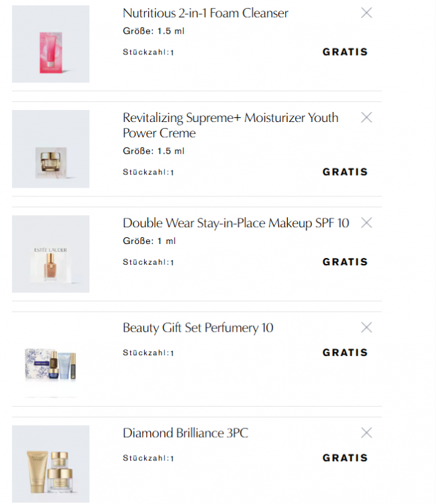
Task: Select Stückzahl quantity of Double Wear Makeup
Action: pyautogui.click(x=148, y=262)
